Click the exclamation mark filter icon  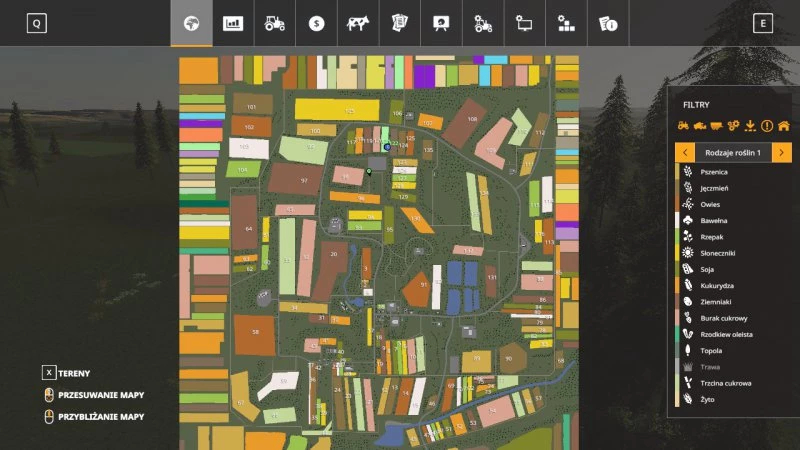[767, 126]
